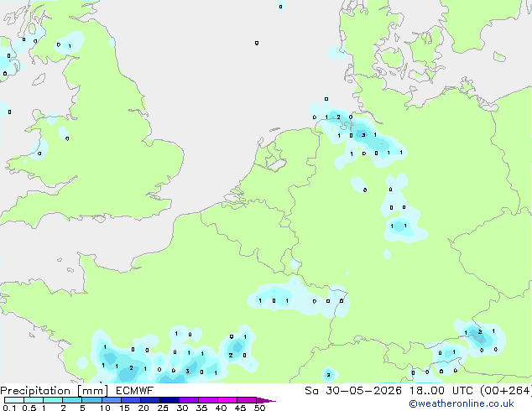The width and height of the screenshot is (532, 411).
Task: Open the weatheronline.co.uk copyright link
Action: coord(462,403)
